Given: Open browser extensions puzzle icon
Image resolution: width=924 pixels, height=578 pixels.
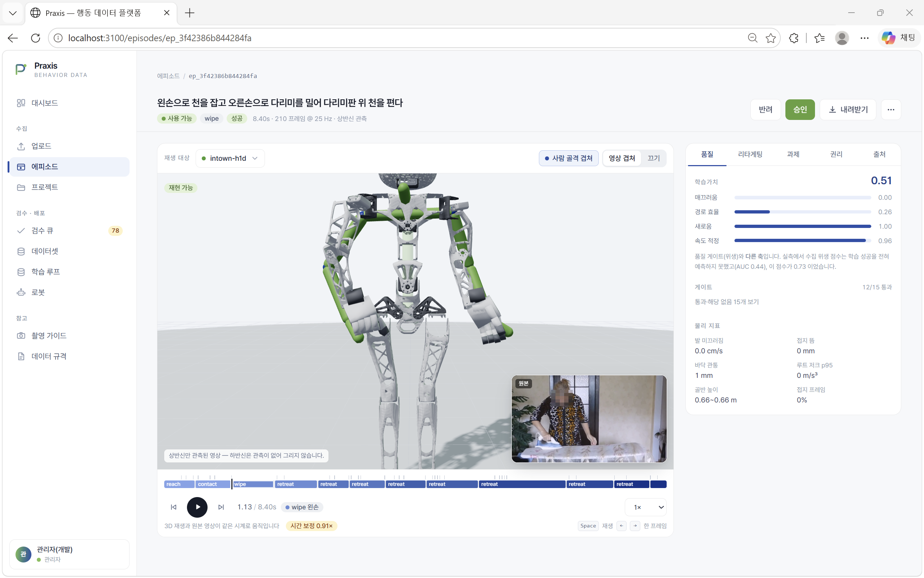Looking at the screenshot, I should pos(794,38).
